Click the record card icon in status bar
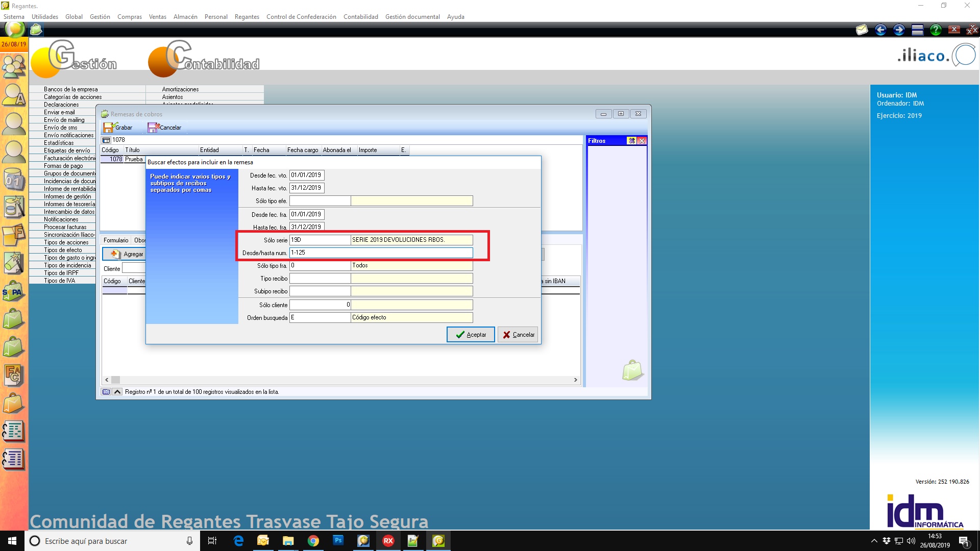The width and height of the screenshot is (980, 551). (x=106, y=392)
